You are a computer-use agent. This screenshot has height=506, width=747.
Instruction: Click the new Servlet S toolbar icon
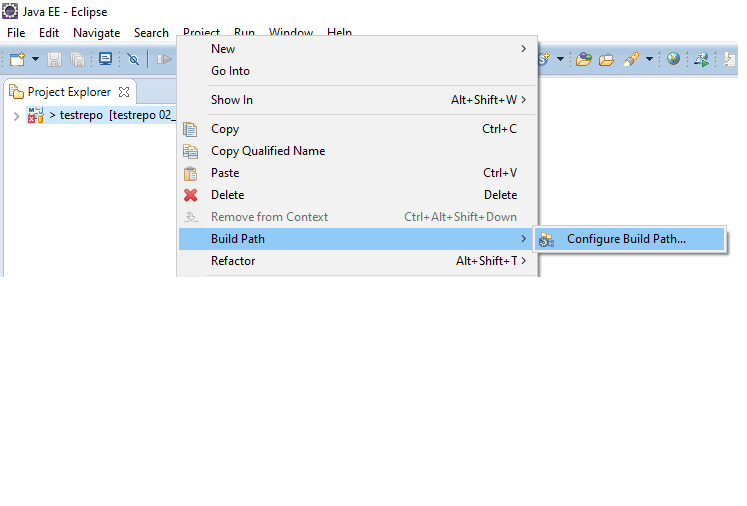coord(544,59)
